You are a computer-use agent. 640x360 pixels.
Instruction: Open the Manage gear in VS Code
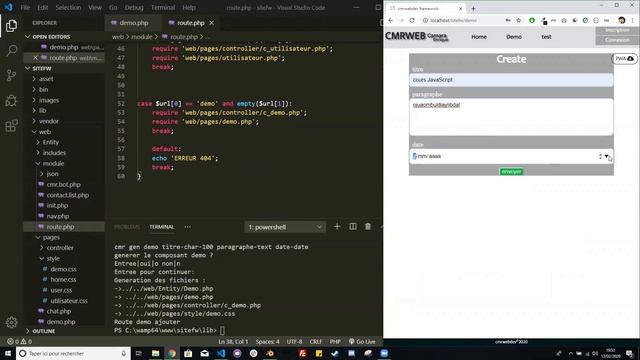pos(11,322)
